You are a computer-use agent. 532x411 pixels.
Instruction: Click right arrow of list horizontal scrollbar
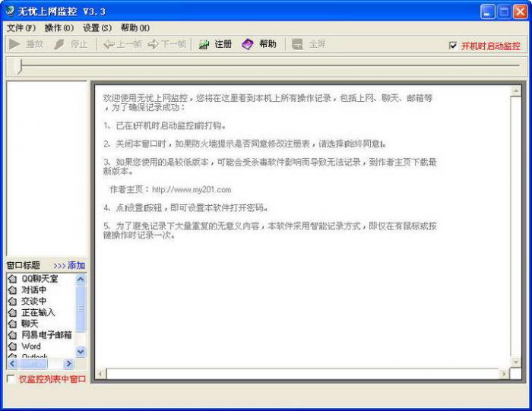click(x=68, y=364)
